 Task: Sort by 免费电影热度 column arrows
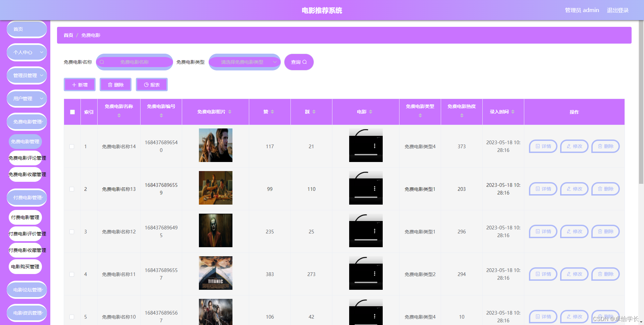pos(462,115)
